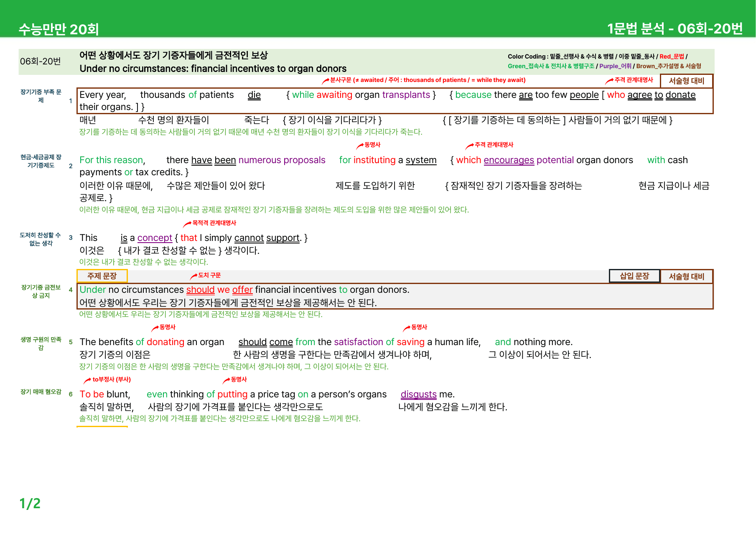Click 'while awaiting' in sentence 1
The width and height of the screenshot is (756, 535).
(x=322, y=95)
